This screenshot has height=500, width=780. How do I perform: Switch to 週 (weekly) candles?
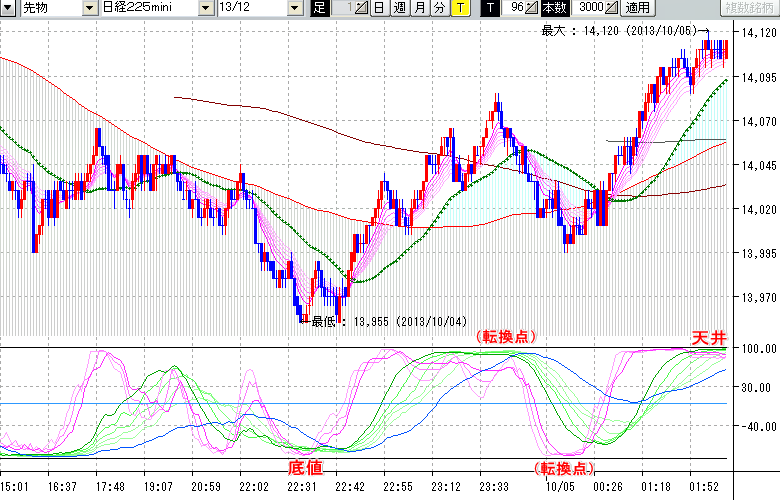[x=399, y=8]
